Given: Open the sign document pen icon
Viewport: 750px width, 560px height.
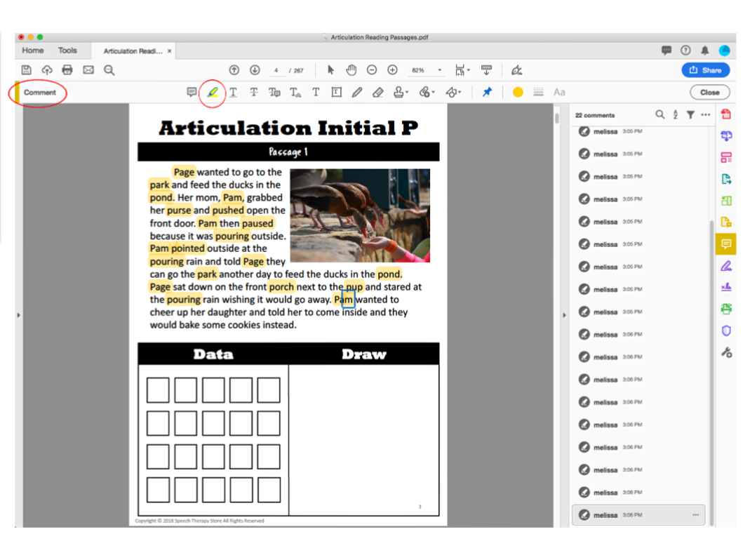Looking at the screenshot, I should coord(516,70).
